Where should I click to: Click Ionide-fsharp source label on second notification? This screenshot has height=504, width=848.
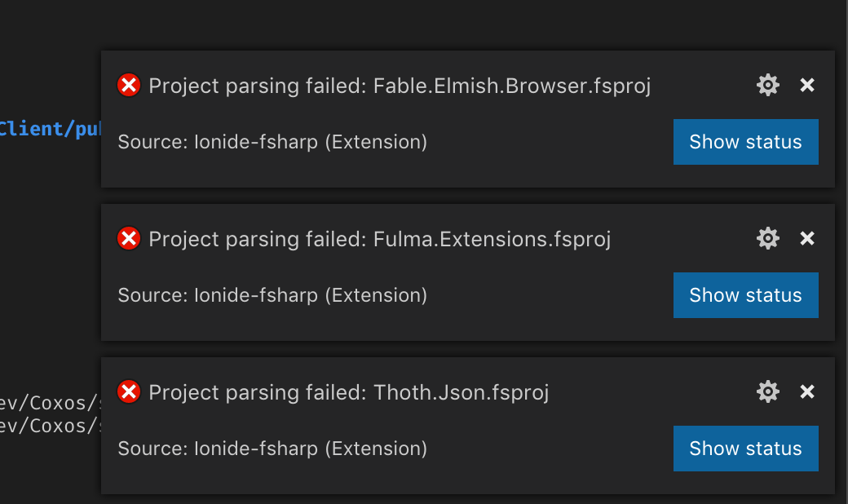click(x=272, y=295)
